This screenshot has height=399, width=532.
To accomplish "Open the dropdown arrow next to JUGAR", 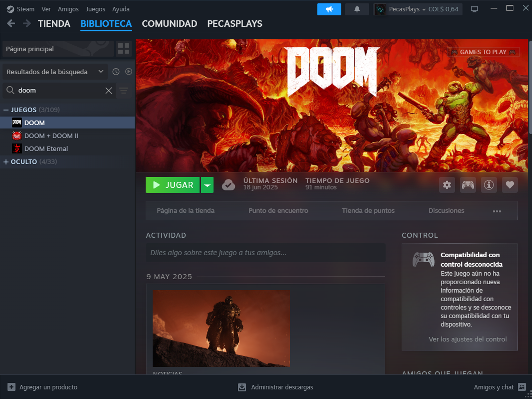I will pos(207,185).
